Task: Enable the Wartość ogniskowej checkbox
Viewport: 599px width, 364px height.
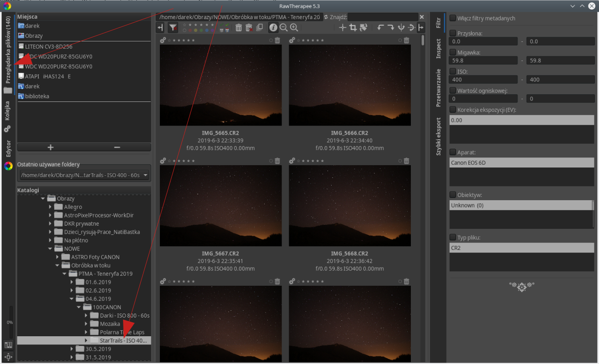Action: click(x=453, y=91)
